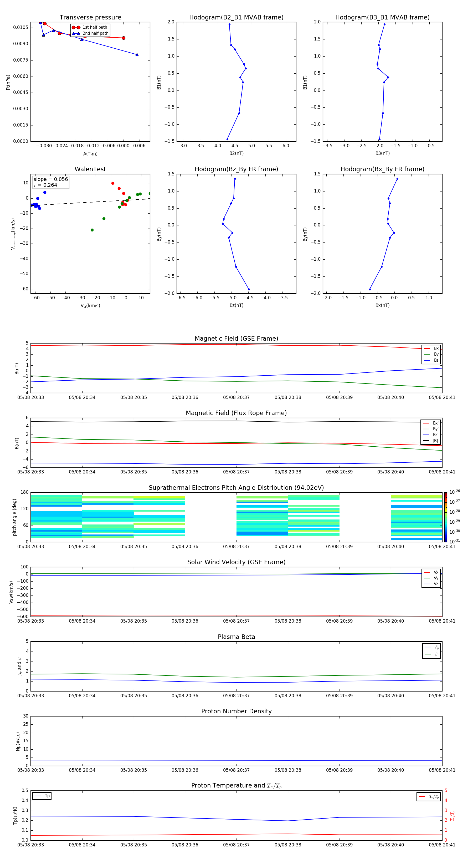This screenshot has width=473, height=868.
Task: Click 'Vz' in solar wind legend
Action: click(431, 584)
